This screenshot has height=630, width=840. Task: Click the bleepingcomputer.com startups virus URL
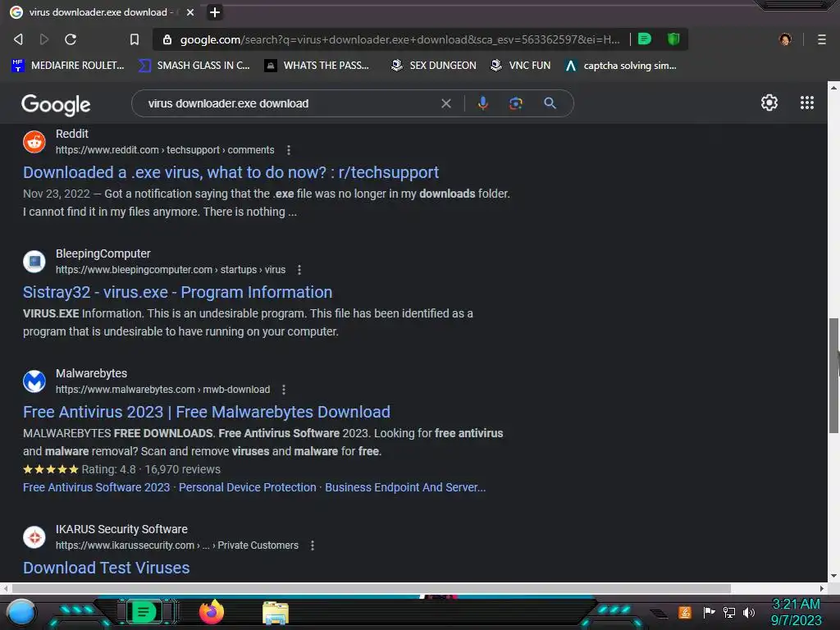[x=171, y=269]
